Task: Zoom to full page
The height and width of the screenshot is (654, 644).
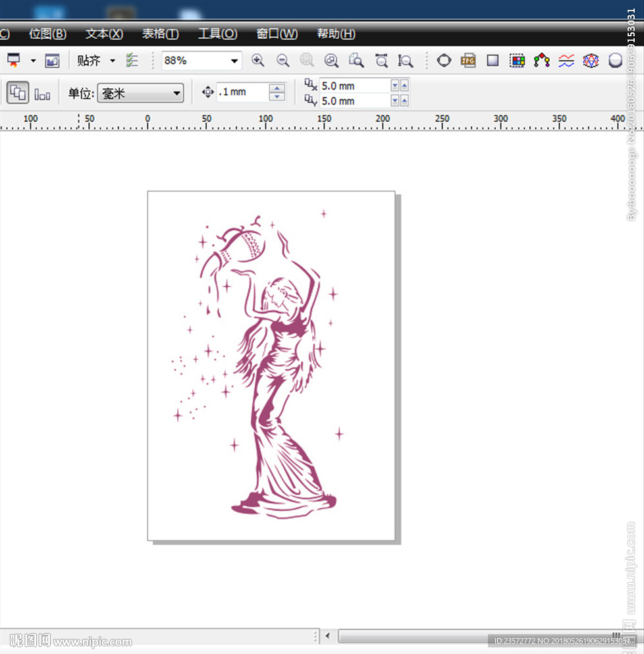Action: click(356, 61)
